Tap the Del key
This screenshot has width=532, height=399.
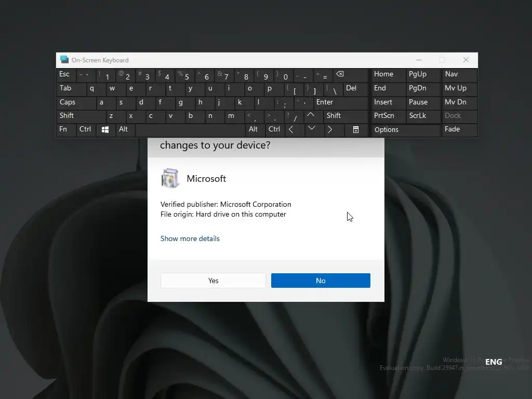[355, 88]
